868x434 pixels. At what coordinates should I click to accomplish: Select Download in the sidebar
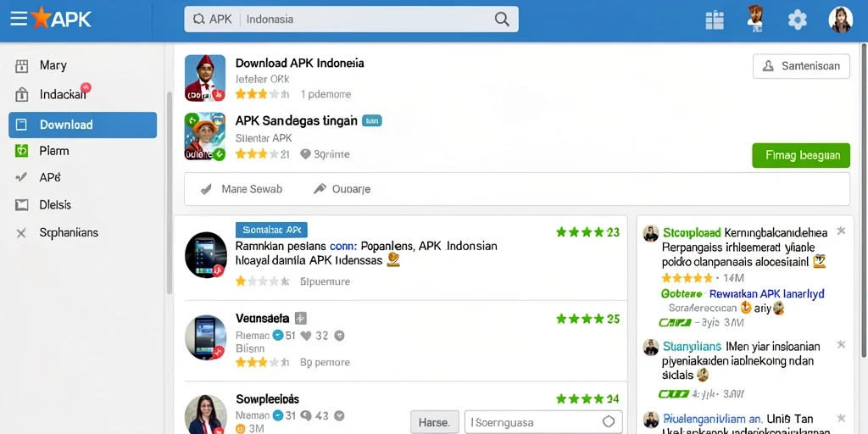click(x=82, y=125)
